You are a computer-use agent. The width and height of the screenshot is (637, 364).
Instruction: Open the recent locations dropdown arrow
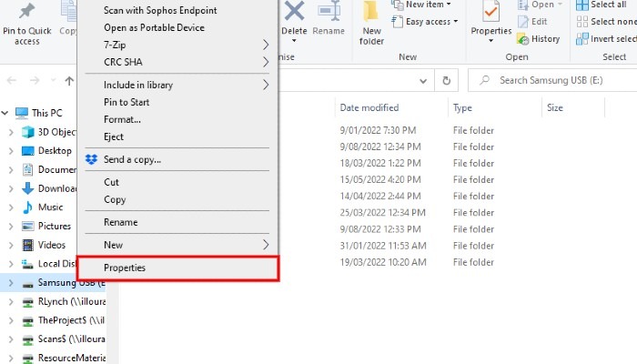click(x=53, y=81)
